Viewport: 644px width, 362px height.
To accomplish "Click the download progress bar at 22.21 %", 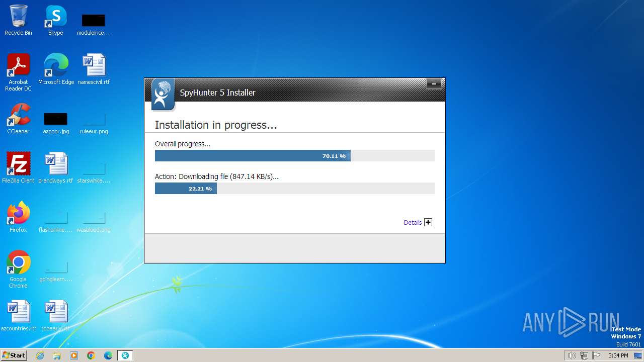I will 294,189.
